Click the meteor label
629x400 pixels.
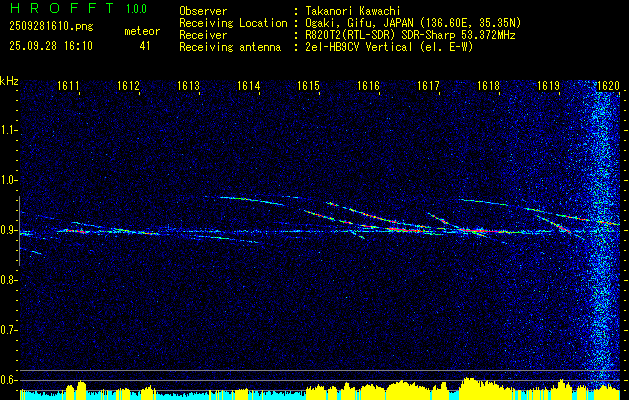point(142,31)
